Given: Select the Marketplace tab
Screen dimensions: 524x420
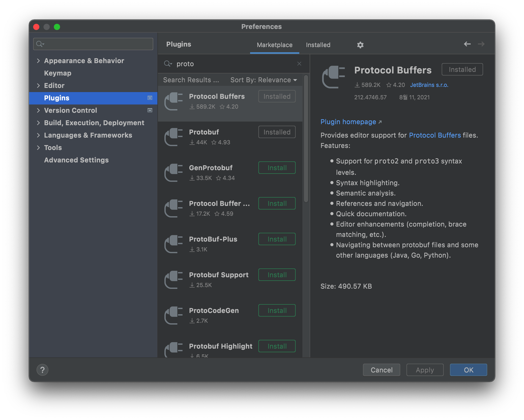Looking at the screenshot, I should (x=274, y=45).
